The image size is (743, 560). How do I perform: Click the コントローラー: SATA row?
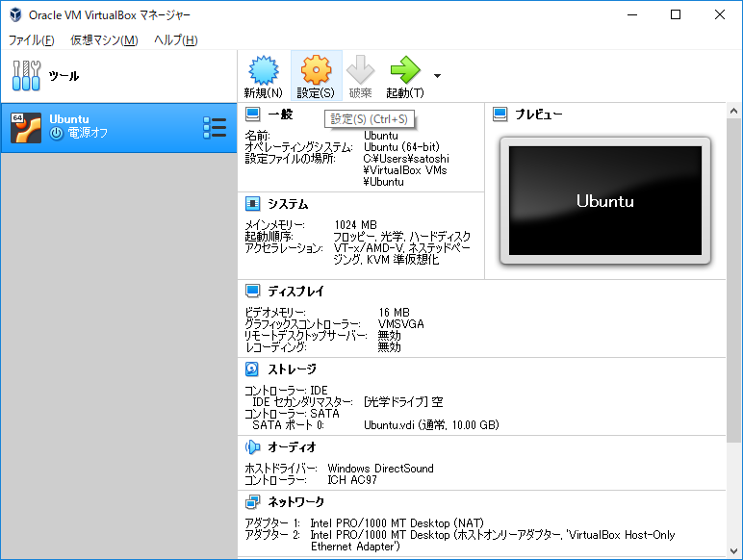292,414
